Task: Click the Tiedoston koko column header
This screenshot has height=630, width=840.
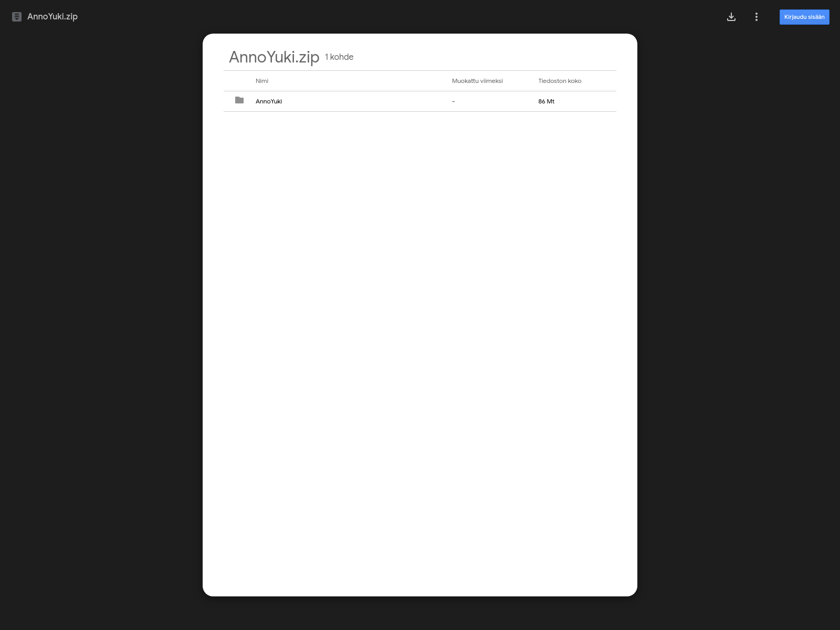Action: coord(560,81)
